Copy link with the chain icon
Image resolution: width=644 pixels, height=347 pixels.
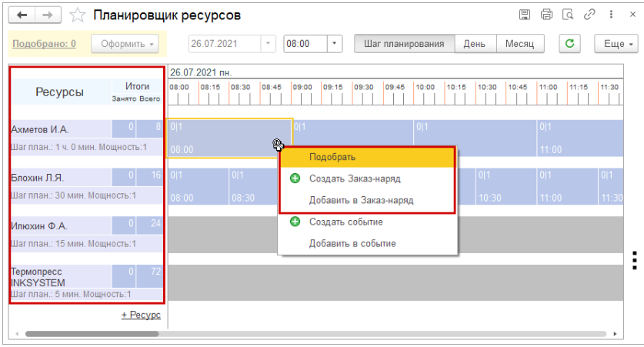(589, 15)
